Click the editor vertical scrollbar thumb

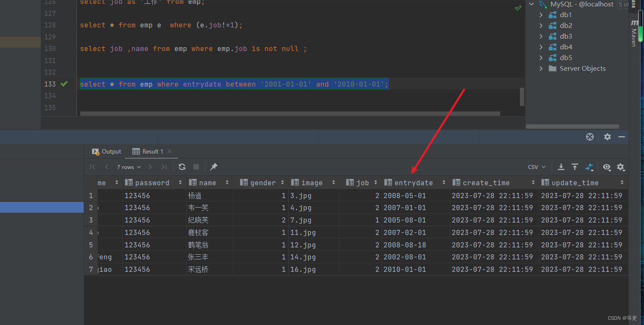[x=522, y=96]
